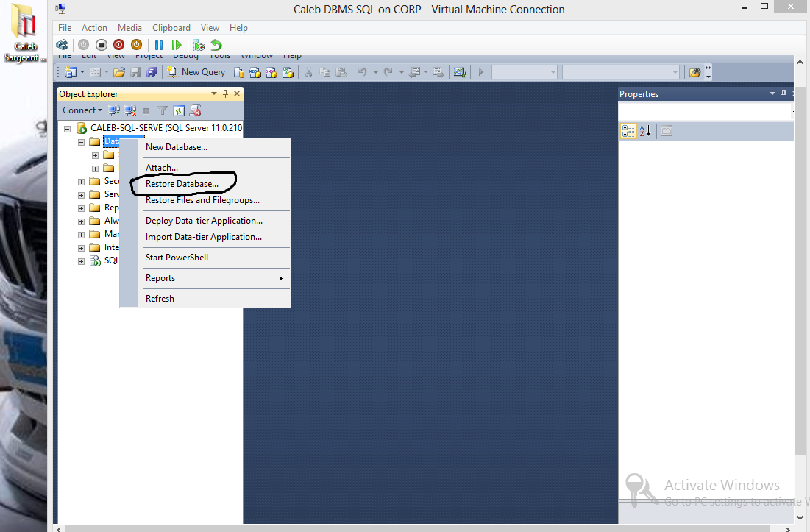Click the Save disk icon

(135, 72)
